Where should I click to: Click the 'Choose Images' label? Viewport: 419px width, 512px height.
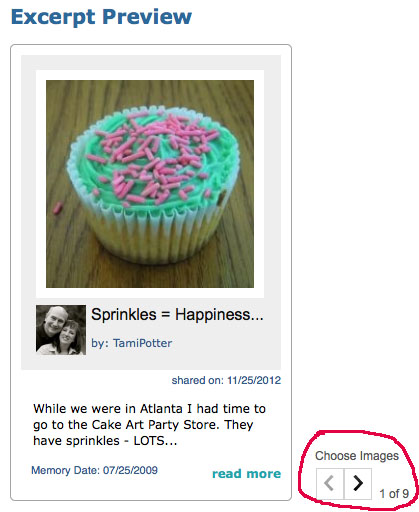(357, 456)
